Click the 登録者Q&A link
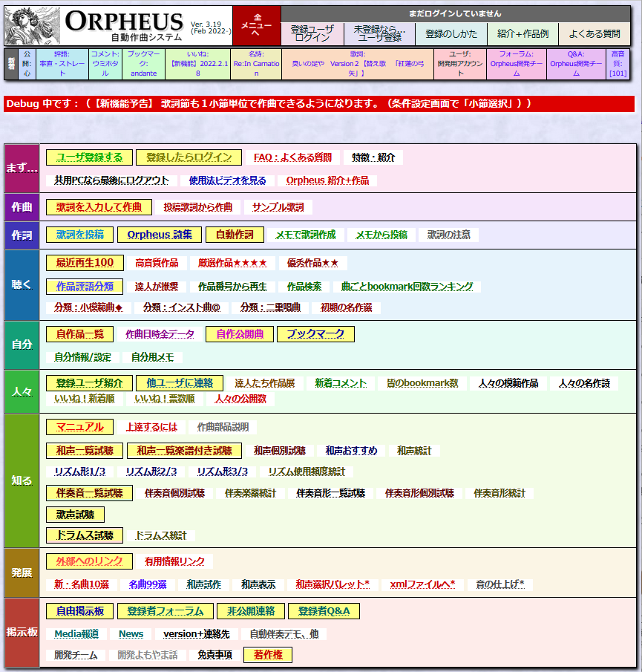 [324, 610]
